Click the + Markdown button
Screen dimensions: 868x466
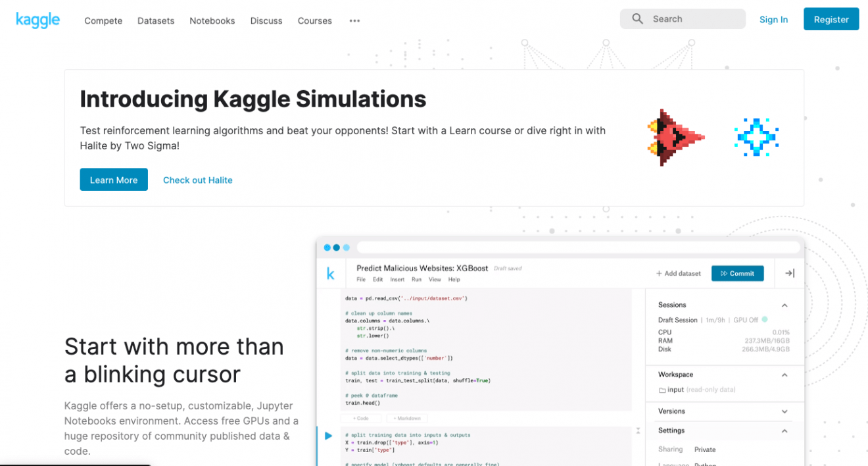(407, 418)
